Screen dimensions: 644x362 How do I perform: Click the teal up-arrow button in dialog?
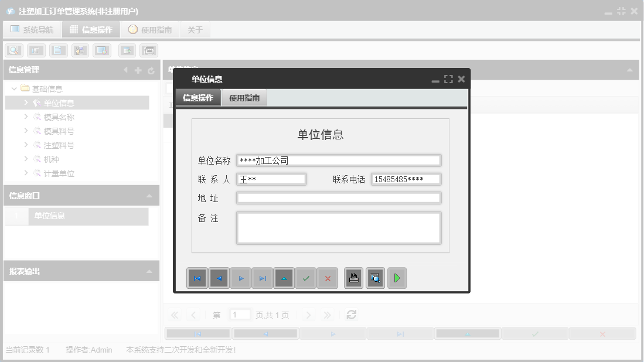pyautogui.click(x=284, y=278)
